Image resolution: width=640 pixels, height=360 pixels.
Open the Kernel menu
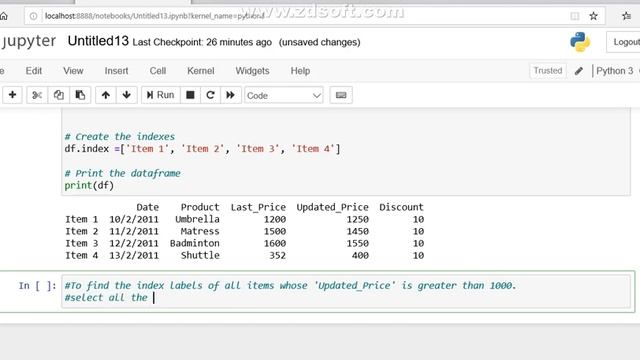click(200, 71)
